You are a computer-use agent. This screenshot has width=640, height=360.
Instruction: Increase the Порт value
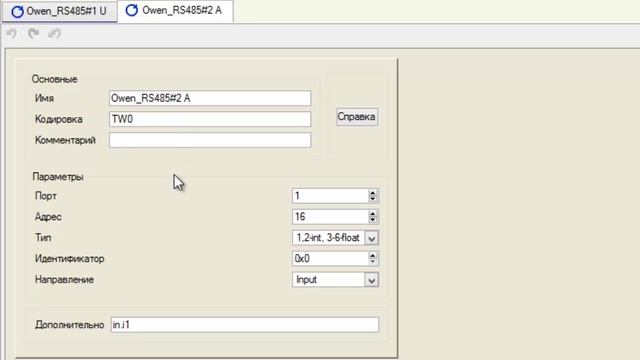tap(373, 192)
